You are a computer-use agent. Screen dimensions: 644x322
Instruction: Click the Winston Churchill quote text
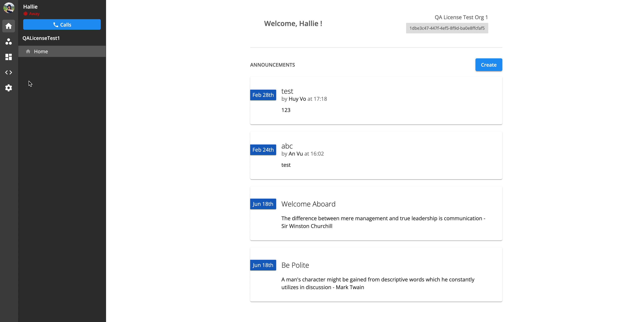coord(383,222)
